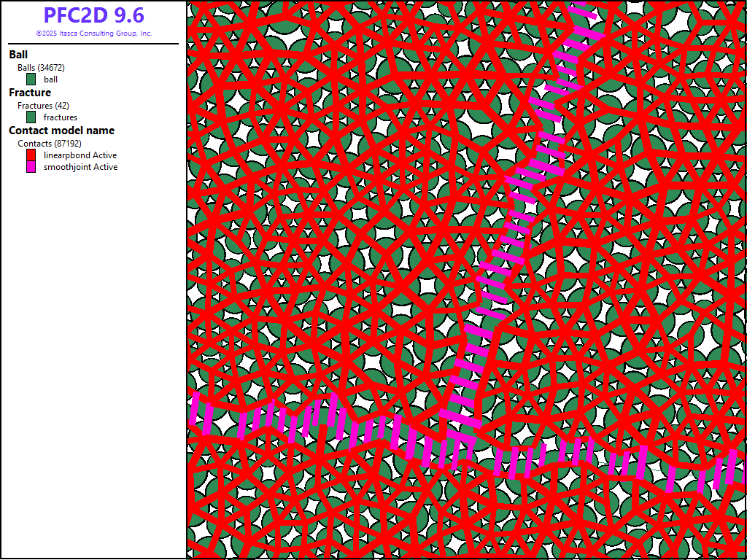
Task: Select the Fracture legend heading
Action: coord(30,93)
